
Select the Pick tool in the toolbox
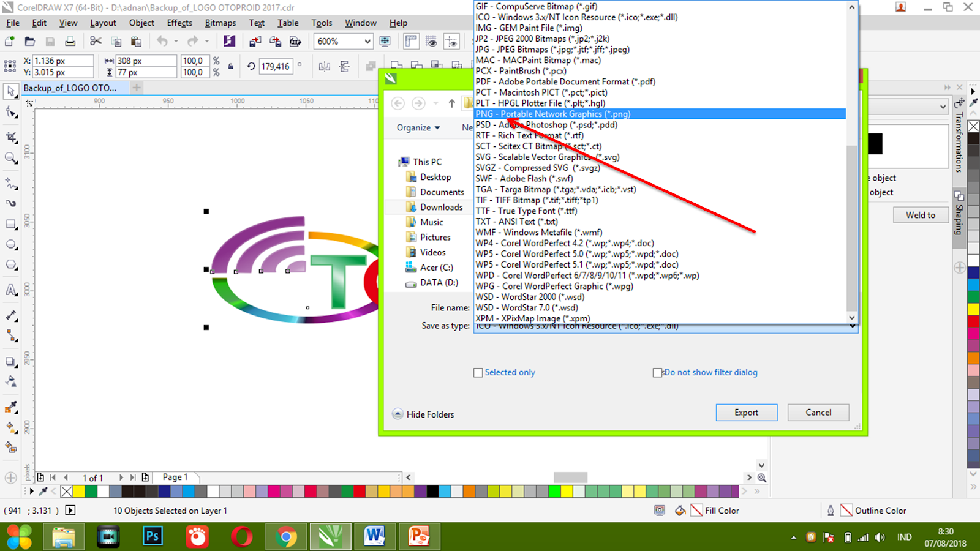click(11, 91)
